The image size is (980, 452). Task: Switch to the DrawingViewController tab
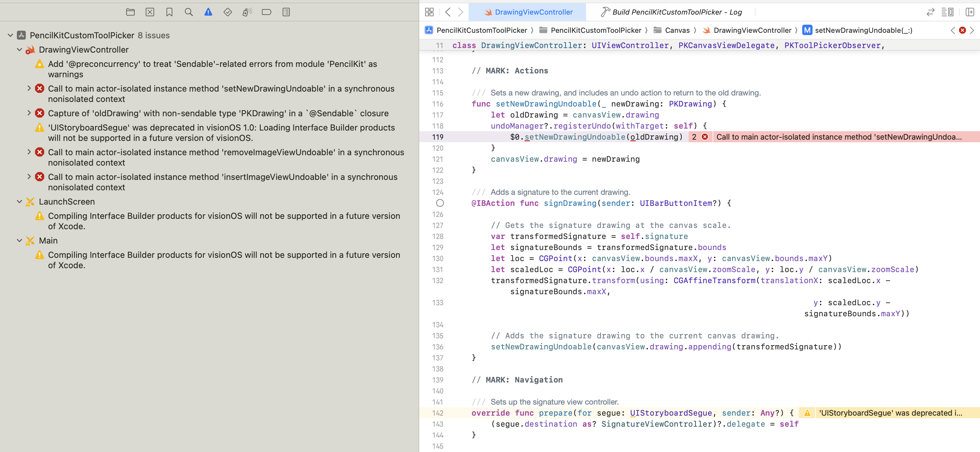[528, 12]
